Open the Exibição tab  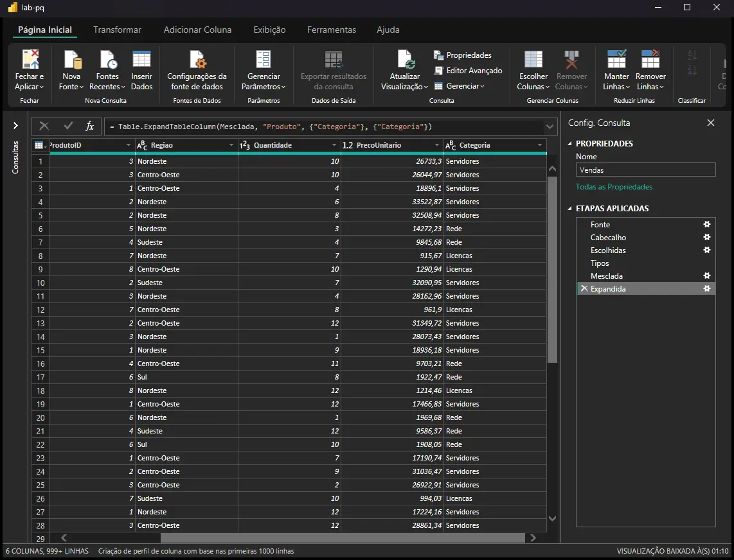coord(270,30)
